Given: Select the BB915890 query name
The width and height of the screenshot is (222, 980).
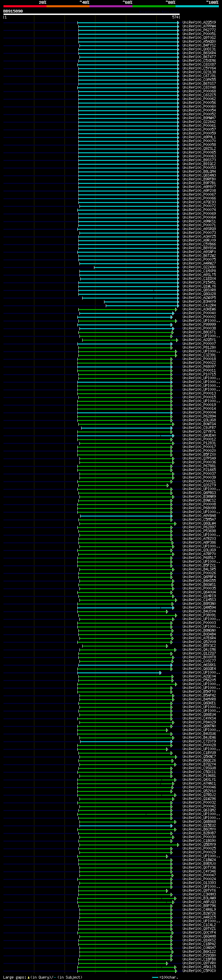Looking at the screenshot, I should (13, 11).
